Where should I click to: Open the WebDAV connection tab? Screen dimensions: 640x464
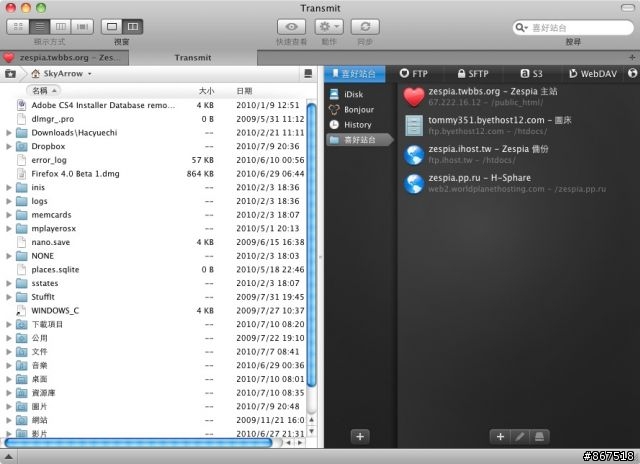point(593,74)
